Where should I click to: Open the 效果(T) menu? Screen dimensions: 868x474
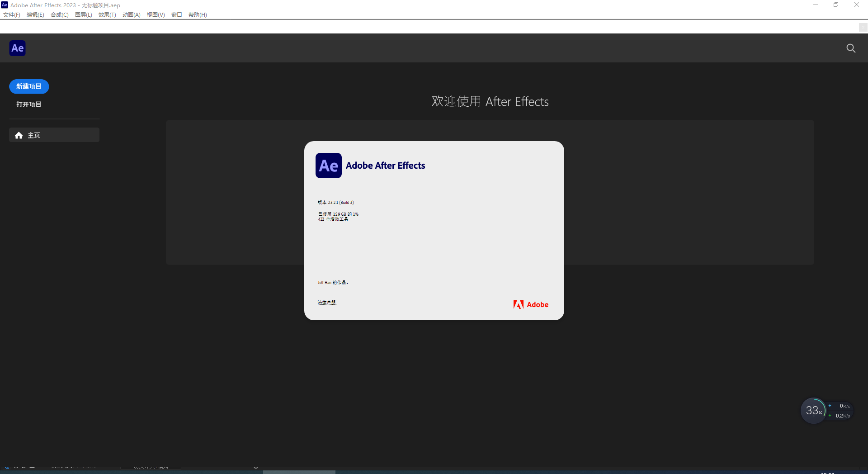click(107, 15)
